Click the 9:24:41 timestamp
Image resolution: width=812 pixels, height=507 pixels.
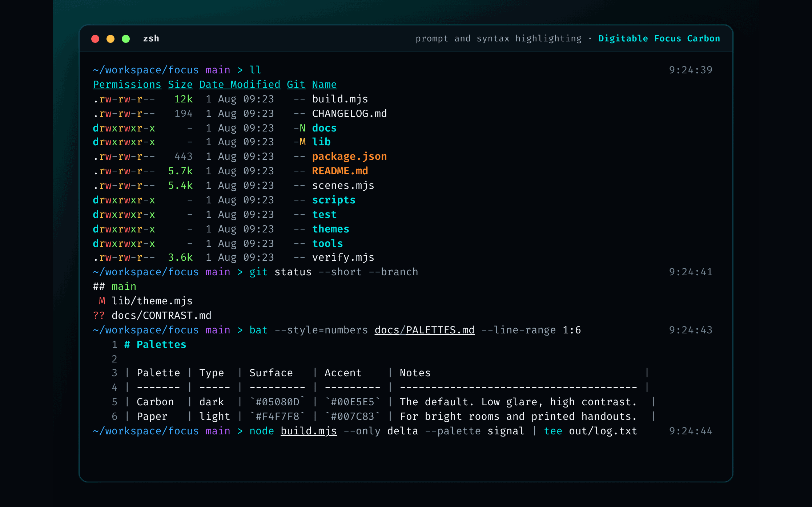click(x=691, y=272)
